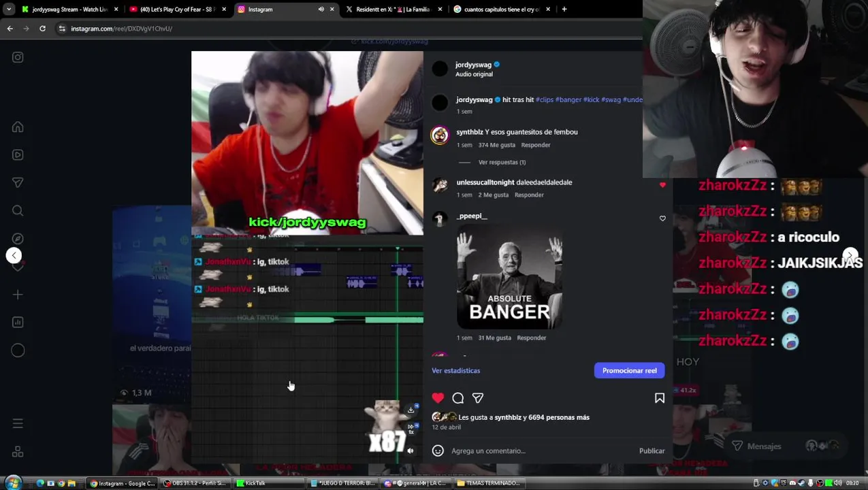Image resolution: width=868 pixels, height=490 pixels.
Task: Open likes list '6694 personas más'
Action: click(x=559, y=417)
